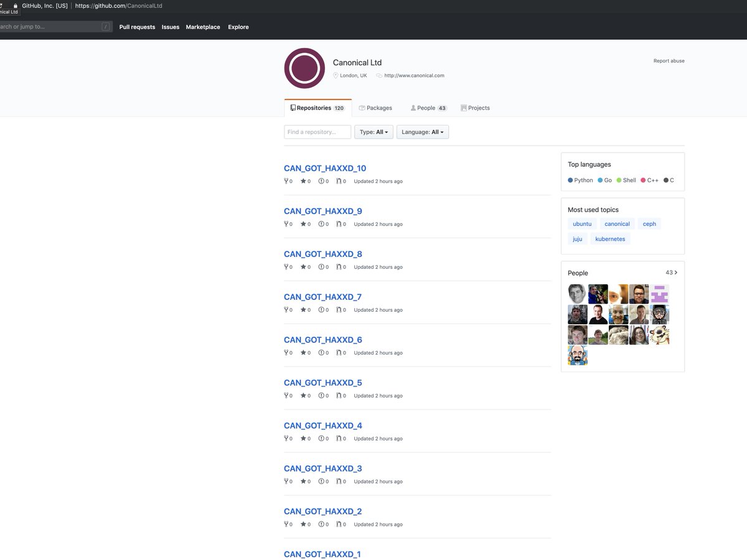Click fork count icon of CAN_GOT_HAXXD_6

coord(286,353)
